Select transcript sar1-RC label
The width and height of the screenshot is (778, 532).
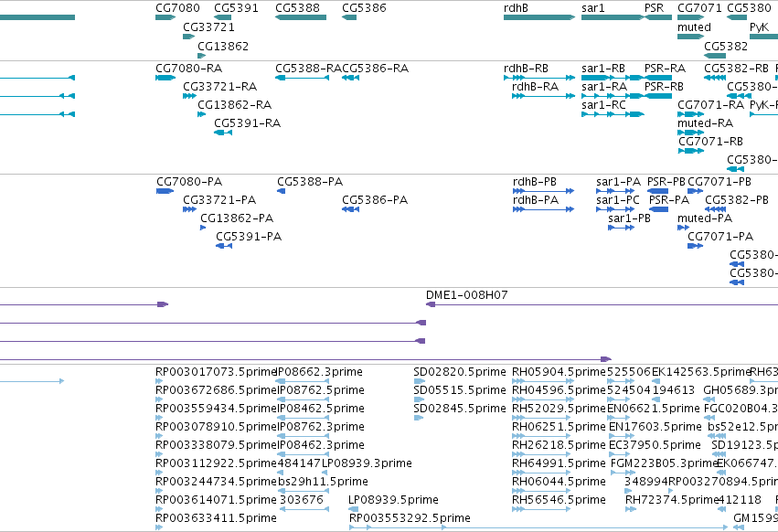[x=604, y=105]
